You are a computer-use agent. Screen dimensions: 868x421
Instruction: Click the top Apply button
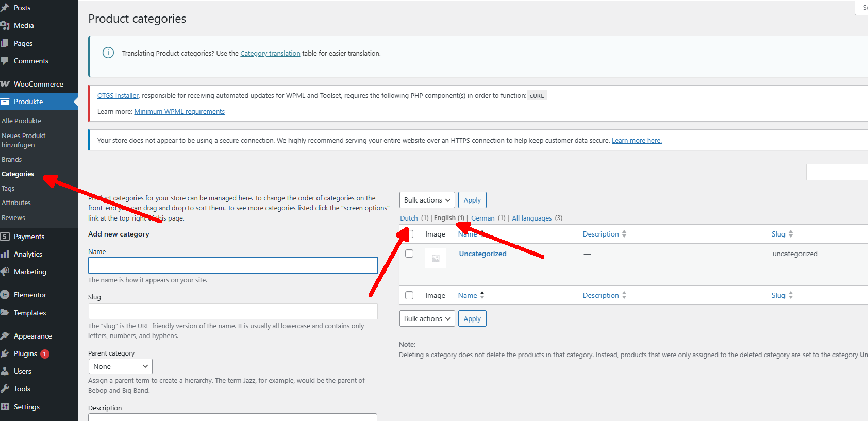coord(472,200)
